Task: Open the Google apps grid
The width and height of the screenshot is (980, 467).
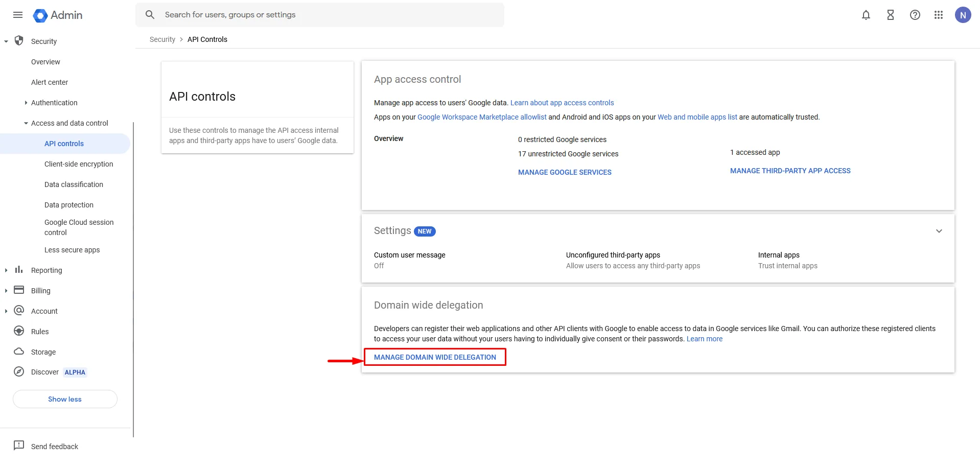Action: [939, 15]
